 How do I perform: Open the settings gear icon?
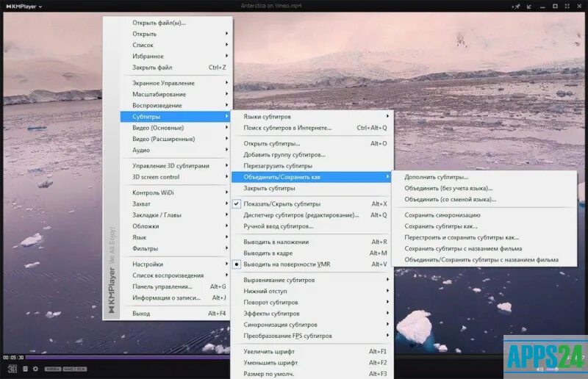click(35, 369)
